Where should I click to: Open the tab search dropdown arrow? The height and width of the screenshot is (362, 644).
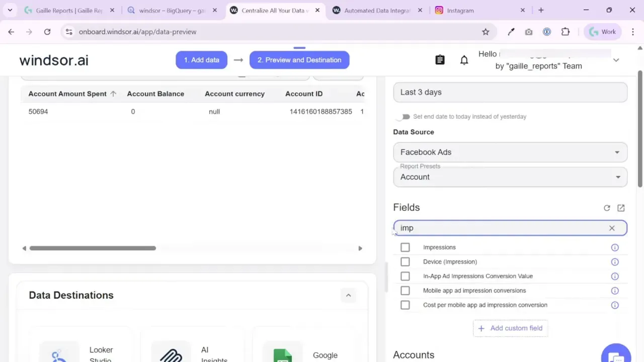[10, 10]
